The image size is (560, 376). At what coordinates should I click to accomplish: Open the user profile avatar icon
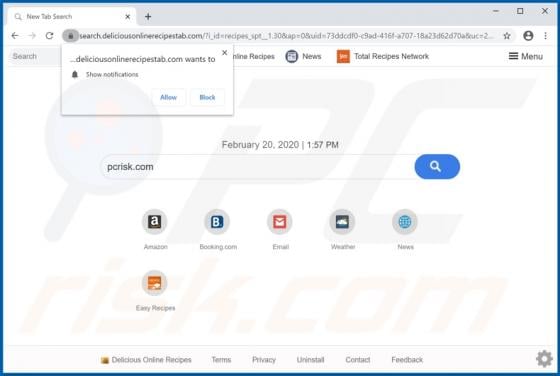click(528, 36)
